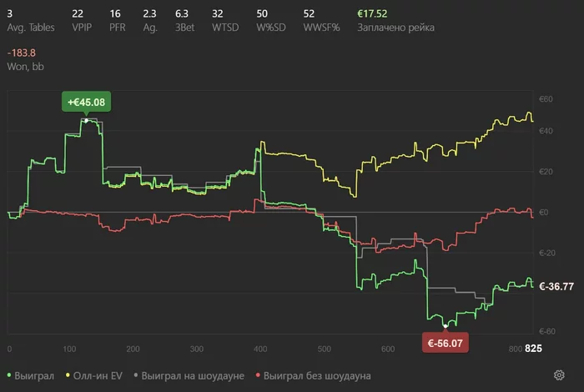Click the PFR stat showing 16
The image size is (584, 392).
point(114,14)
